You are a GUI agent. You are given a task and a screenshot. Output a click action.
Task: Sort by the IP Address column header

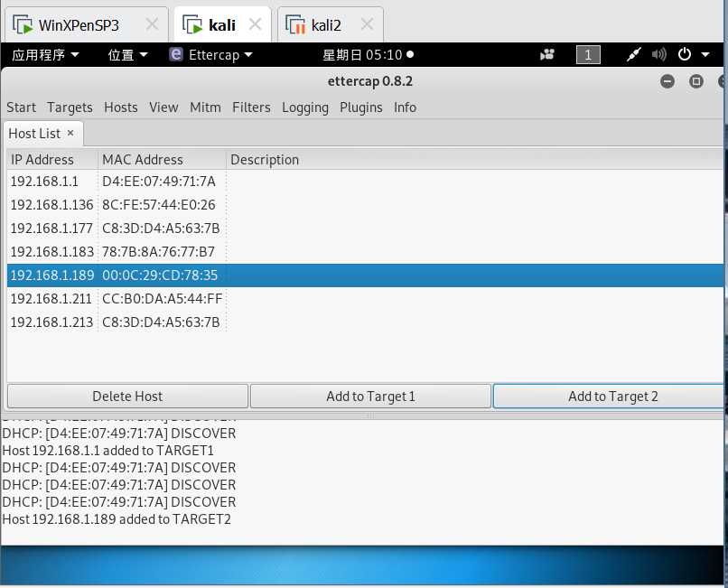(x=52, y=160)
